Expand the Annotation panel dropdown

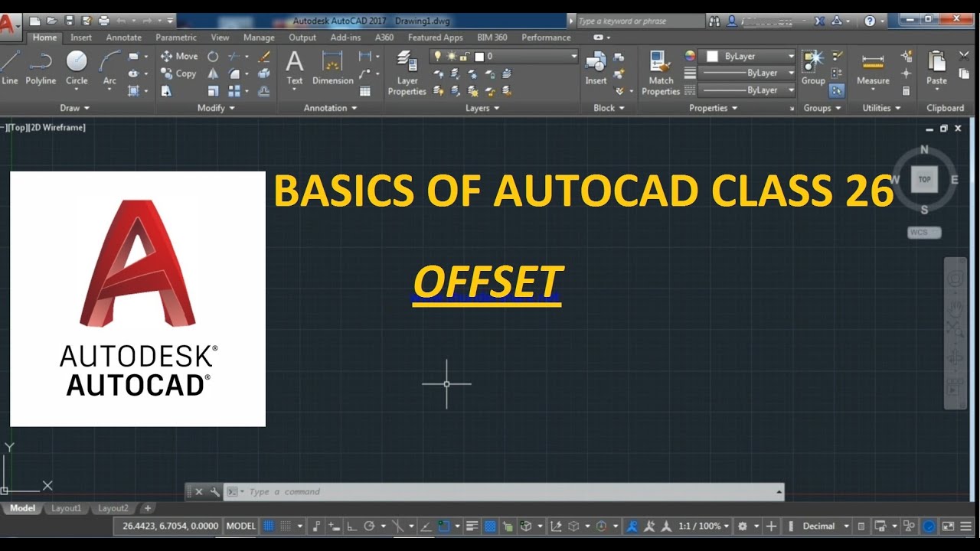click(331, 108)
